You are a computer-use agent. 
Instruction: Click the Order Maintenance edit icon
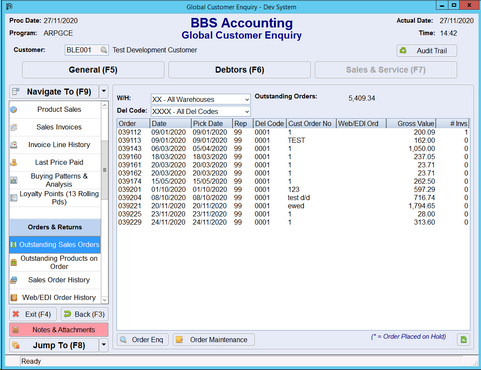179,340
